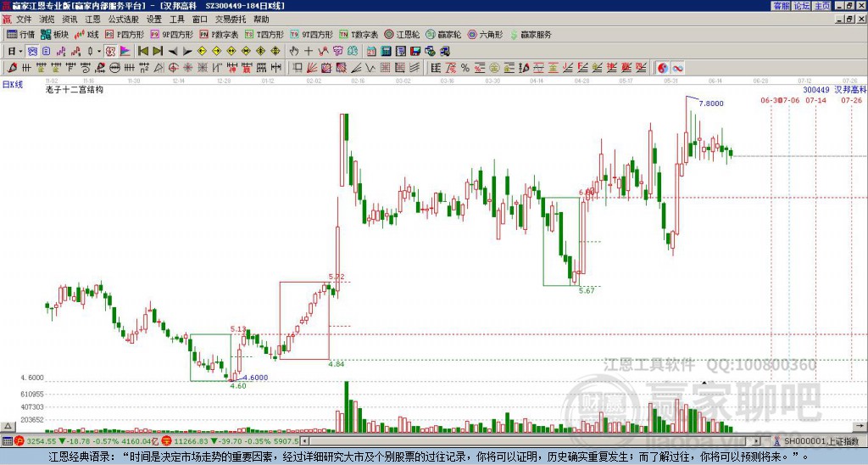Click the 11266.83 index status text
The height and width of the screenshot is (465, 868).
189,442
